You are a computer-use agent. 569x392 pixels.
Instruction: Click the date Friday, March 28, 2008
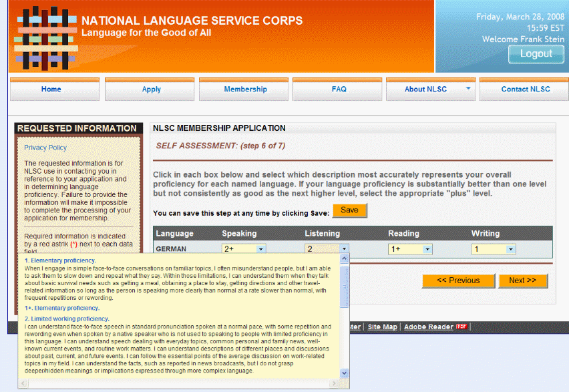(x=520, y=17)
